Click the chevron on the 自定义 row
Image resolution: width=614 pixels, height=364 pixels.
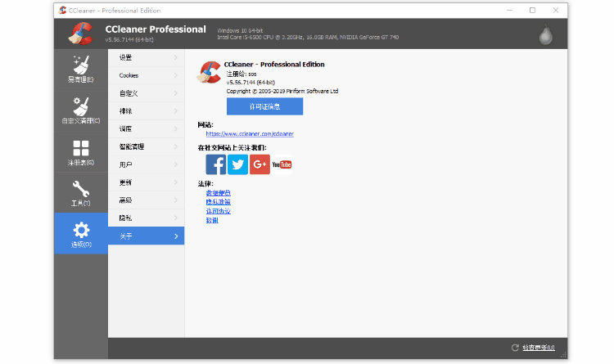point(176,93)
